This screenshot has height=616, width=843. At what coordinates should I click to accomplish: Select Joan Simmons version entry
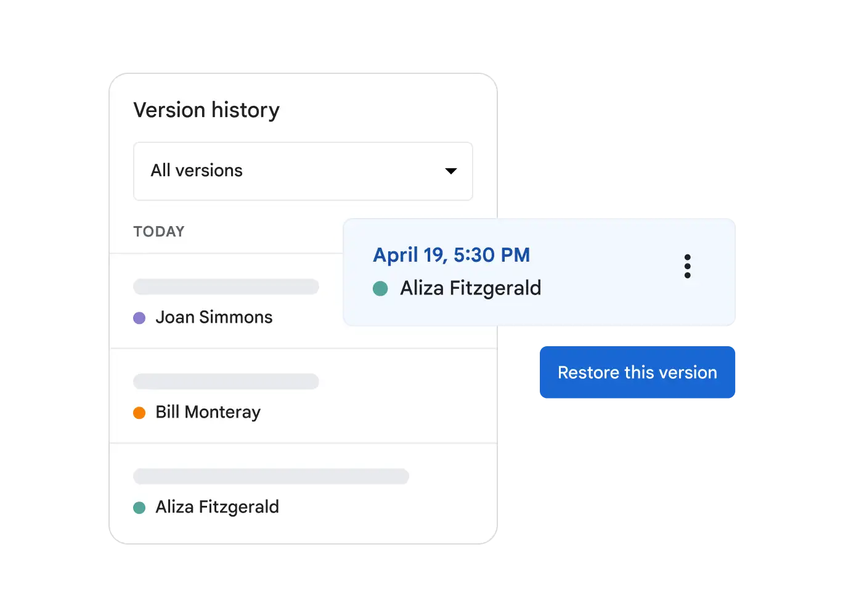[x=214, y=317]
